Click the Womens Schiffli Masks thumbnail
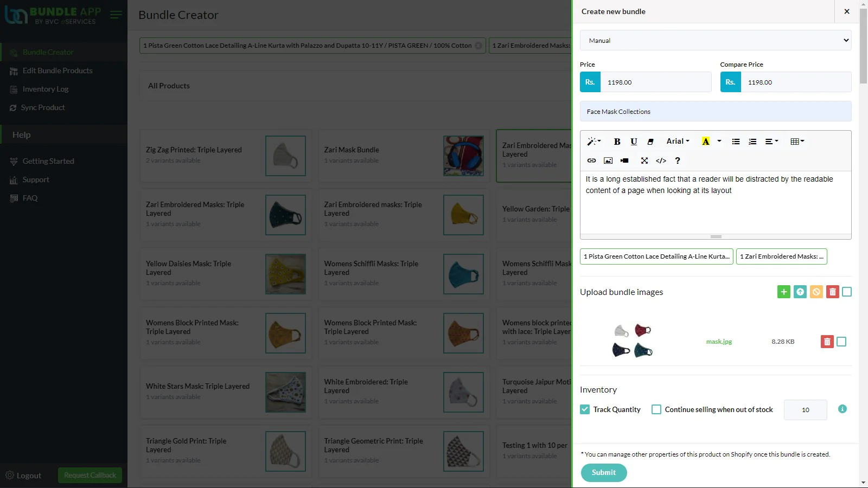Image resolution: width=868 pixels, height=488 pixels. 463,274
